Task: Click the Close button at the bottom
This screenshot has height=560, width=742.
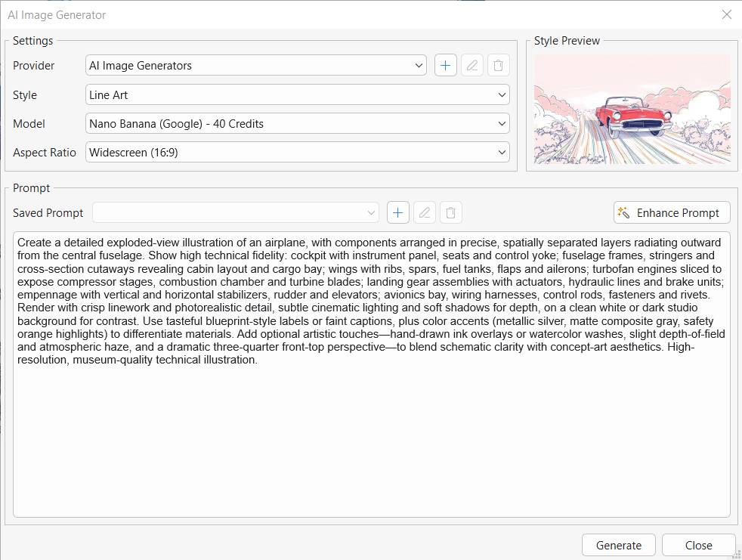Action: pyautogui.click(x=698, y=546)
